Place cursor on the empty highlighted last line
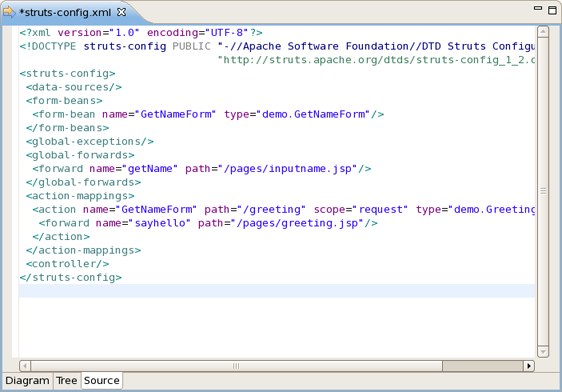 coord(277,291)
